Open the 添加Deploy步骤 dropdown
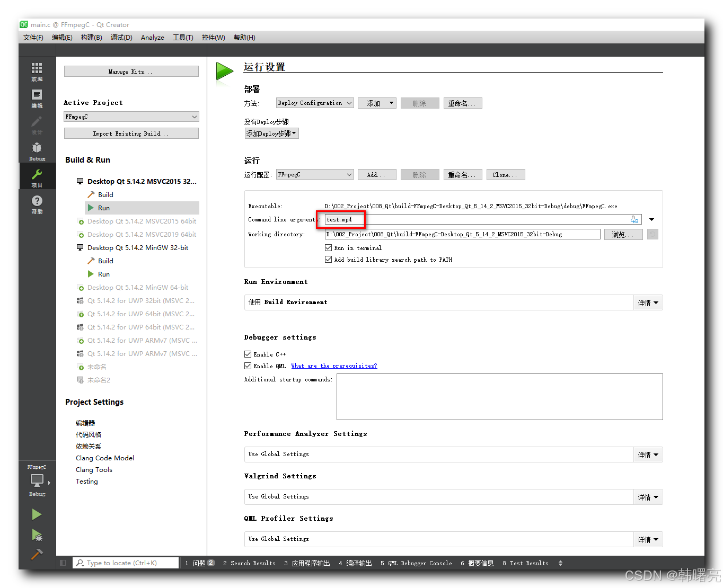This screenshot has width=723, height=588. click(x=271, y=133)
